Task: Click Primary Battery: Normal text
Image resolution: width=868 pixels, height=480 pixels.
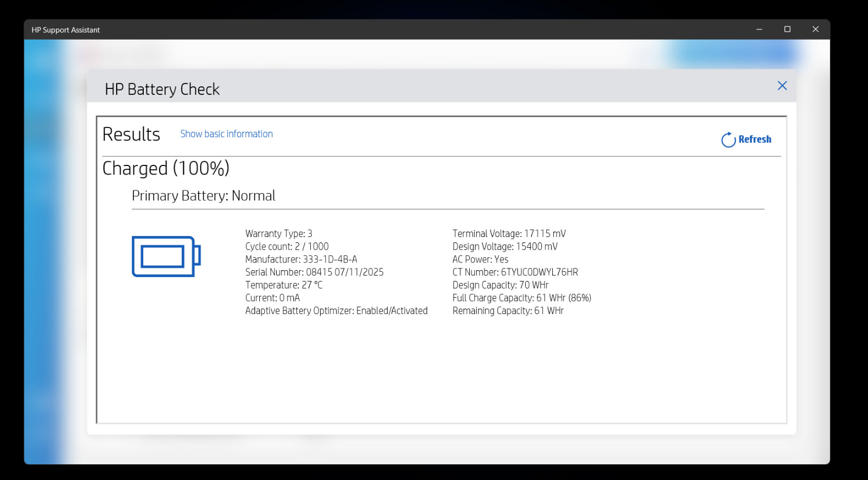Action: pos(203,196)
